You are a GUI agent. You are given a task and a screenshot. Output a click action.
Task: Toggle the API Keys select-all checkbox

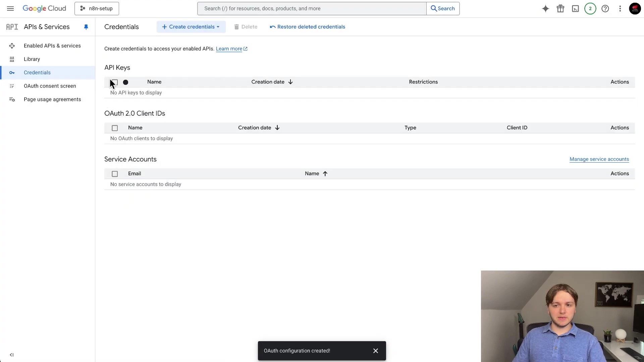coord(115,82)
